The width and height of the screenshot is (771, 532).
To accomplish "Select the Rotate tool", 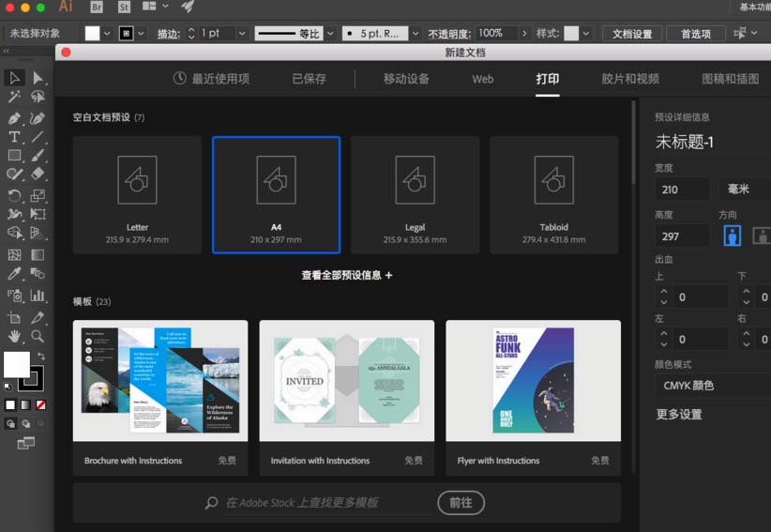I will 14,196.
